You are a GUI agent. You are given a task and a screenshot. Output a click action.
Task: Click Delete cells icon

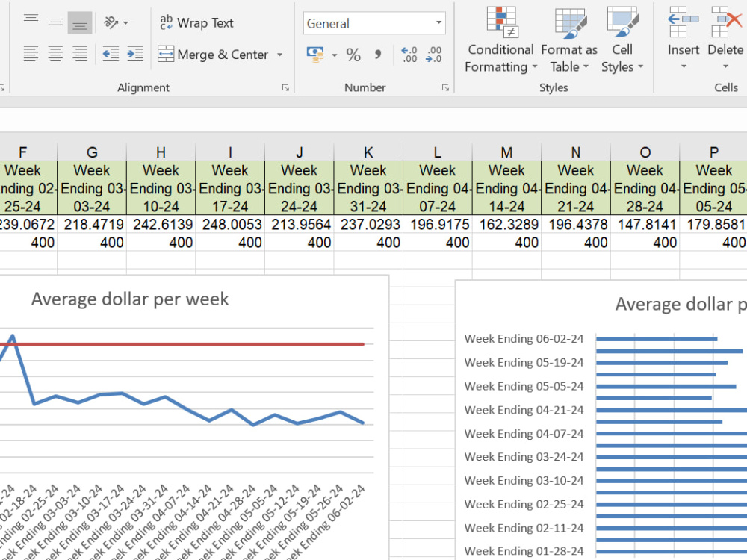725,23
